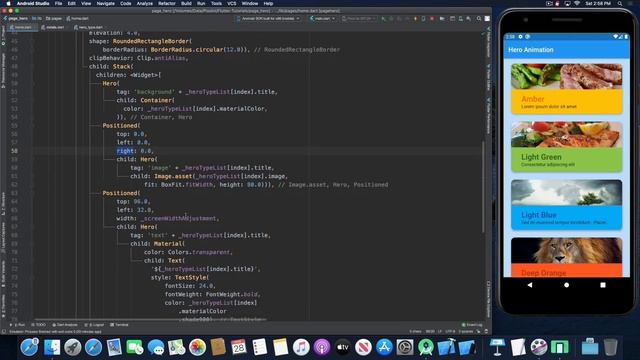Image resolution: width=640 pixels, height=360 pixels.
Task: Open the Device File Explorer side tab
Action: coord(488,300)
